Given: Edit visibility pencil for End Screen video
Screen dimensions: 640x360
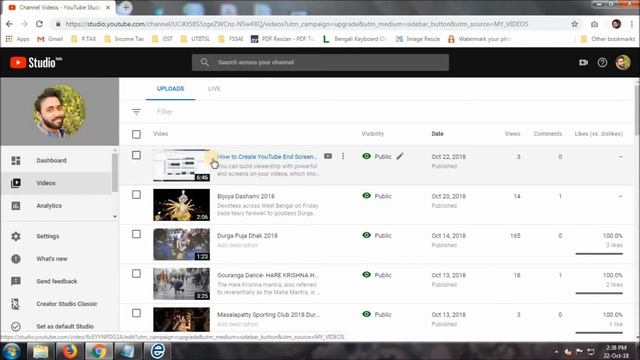Looking at the screenshot, I should 400,156.
